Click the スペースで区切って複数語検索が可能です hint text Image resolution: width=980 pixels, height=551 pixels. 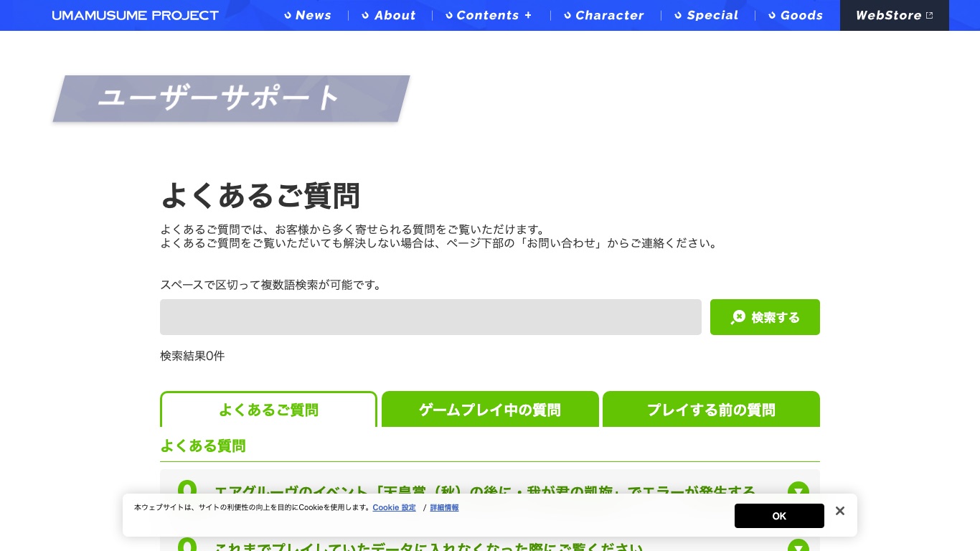coord(271,285)
